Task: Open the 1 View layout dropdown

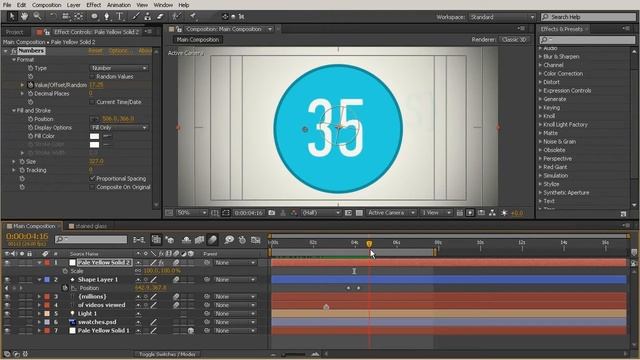Action: [x=436, y=213]
